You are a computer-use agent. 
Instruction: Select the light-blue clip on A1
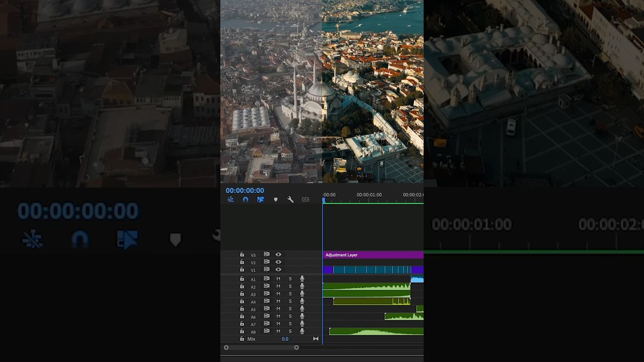[417, 279]
